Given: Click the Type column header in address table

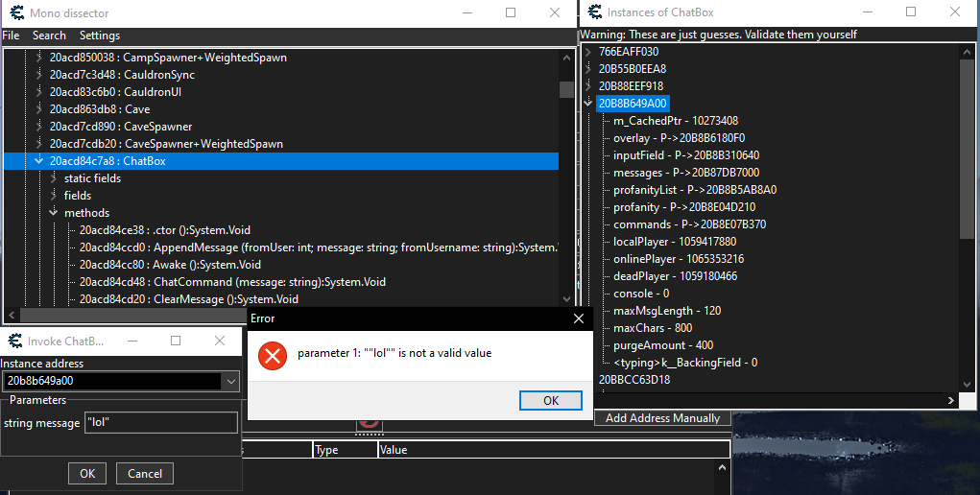Looking at the screenshot, I should tap(346, 450).
